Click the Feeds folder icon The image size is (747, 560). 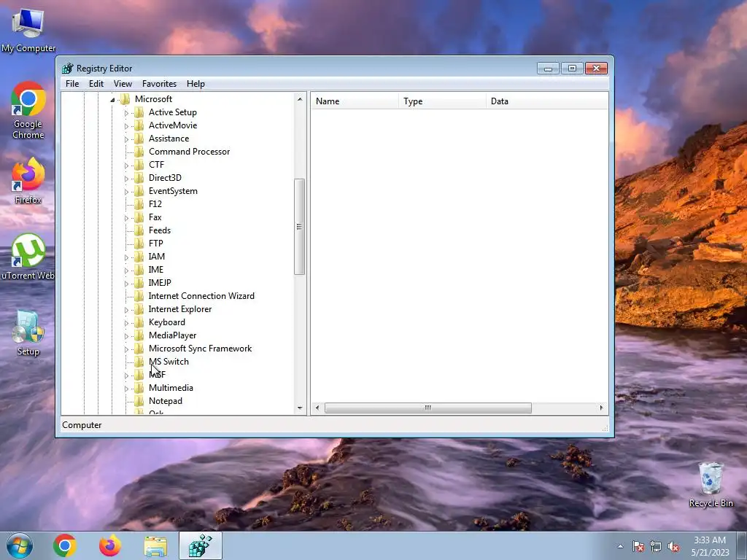tap(139, 230)
